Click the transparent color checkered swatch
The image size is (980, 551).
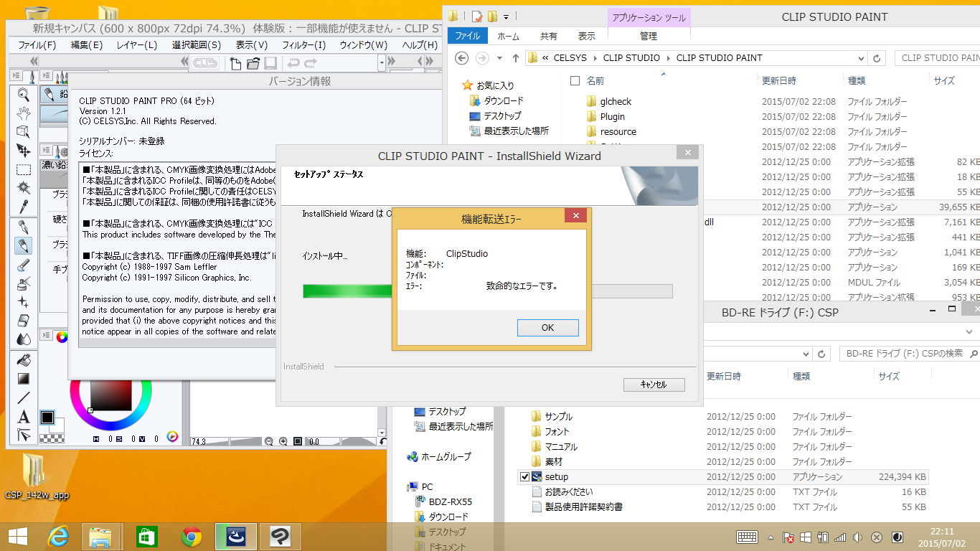[52, 437]
